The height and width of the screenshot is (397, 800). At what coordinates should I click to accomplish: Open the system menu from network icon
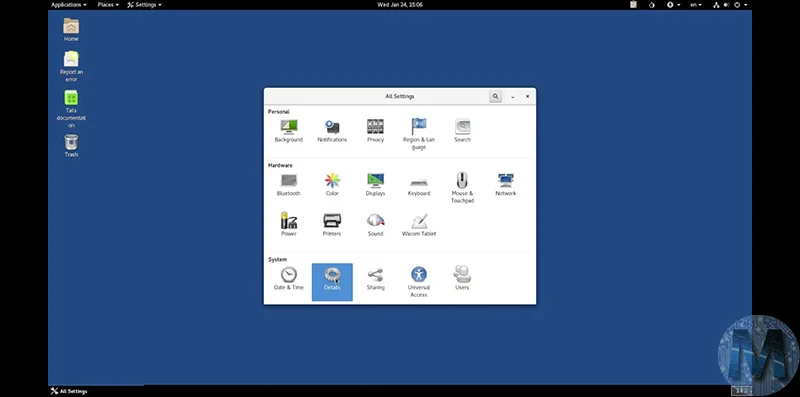tap(716, 5)
